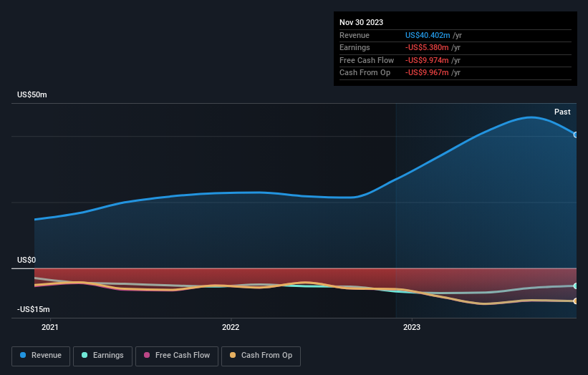This screenshot has width=588, height=375.
Task: Toggle the Earnings legend button
Action: click(x=102, y=356)
